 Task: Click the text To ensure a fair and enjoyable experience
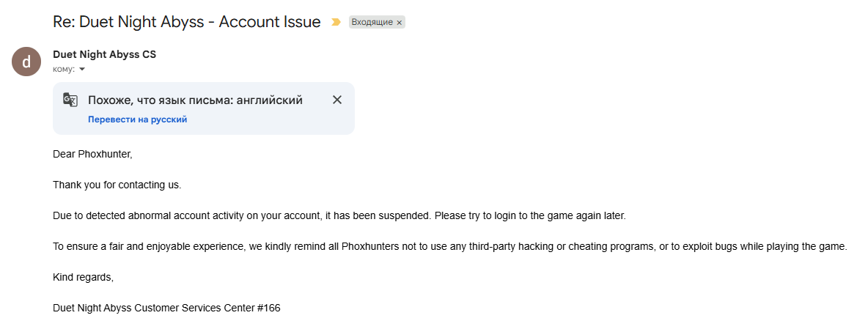coord(147,247)
